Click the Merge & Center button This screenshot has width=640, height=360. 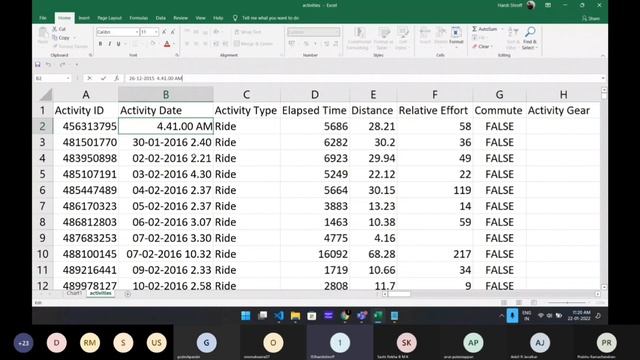pos(253,44)
